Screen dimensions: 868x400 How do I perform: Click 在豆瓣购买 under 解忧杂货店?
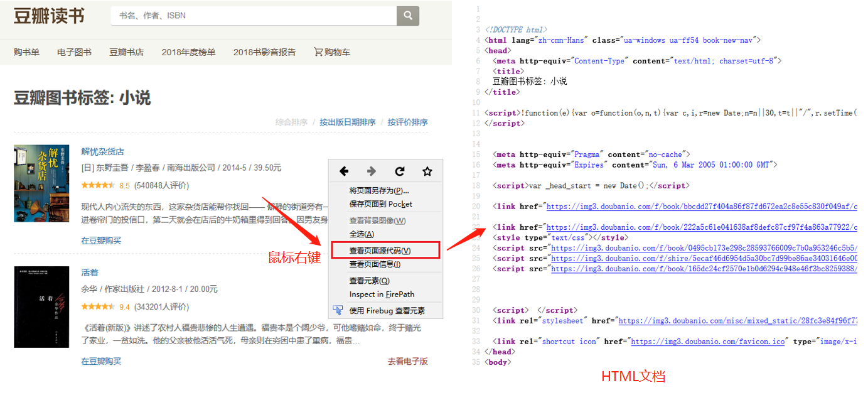pos(101,241)
